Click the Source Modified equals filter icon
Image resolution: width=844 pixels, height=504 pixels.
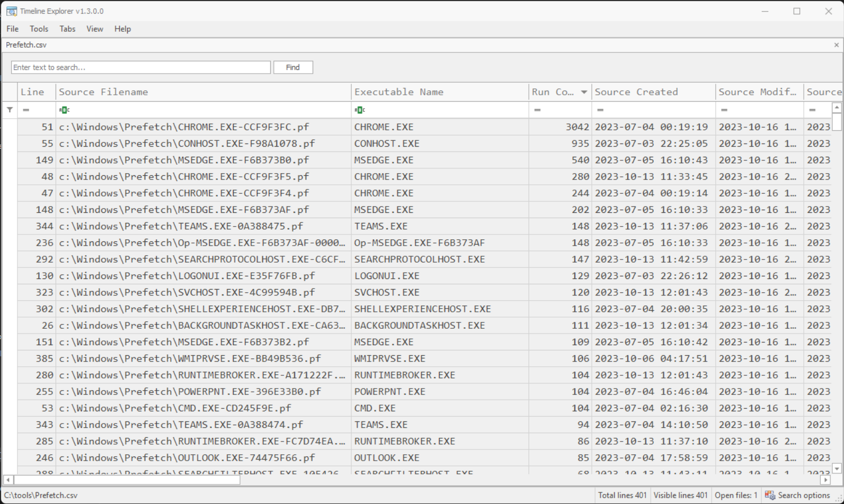(x=724, y=110)
